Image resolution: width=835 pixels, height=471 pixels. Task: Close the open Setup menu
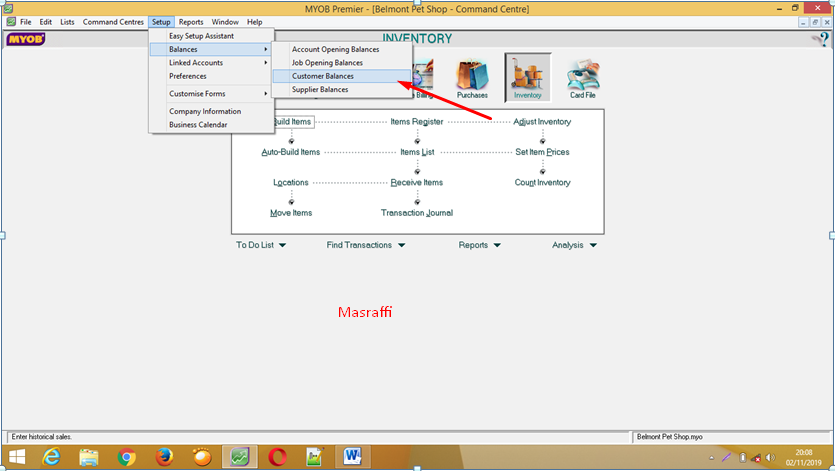pos(161,22)
